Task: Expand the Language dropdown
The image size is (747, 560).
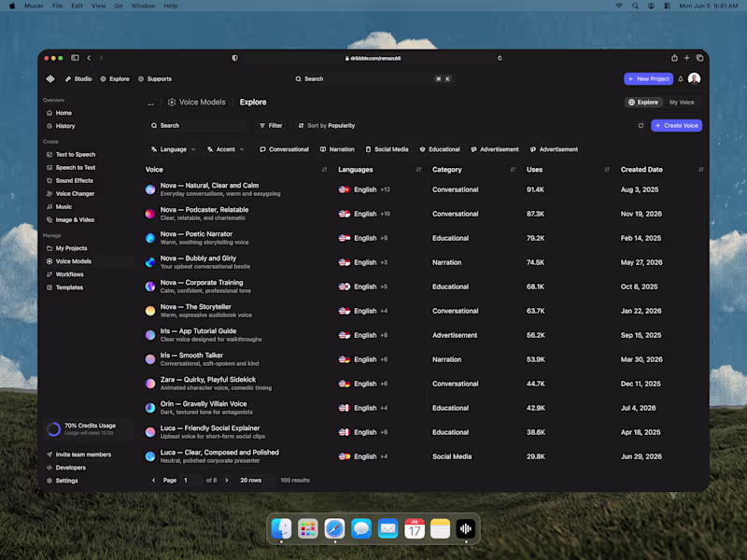Action: coord(174,149)
